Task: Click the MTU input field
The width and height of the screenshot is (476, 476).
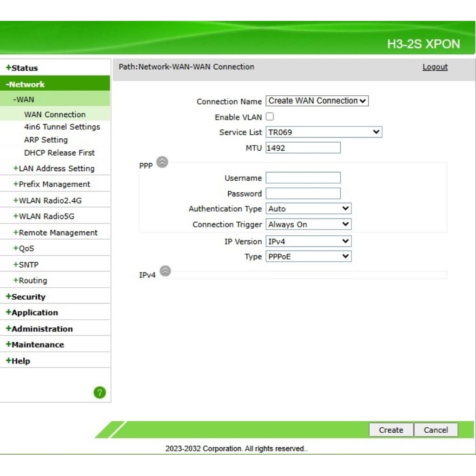Action: click(303, 148)
